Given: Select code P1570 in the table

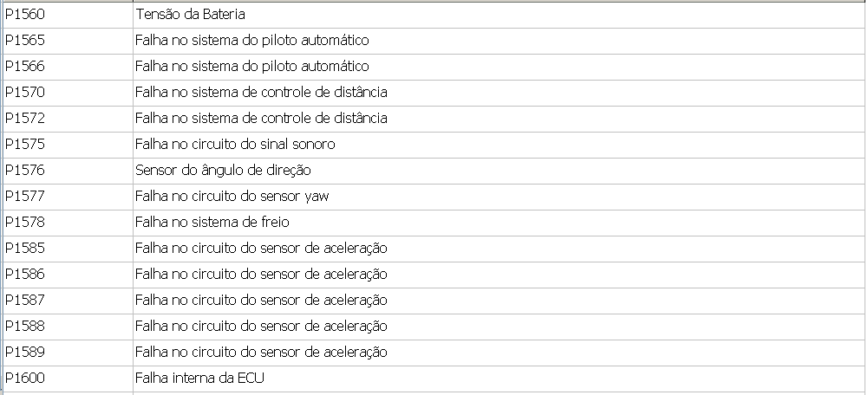Looking at the screenshot, I should pos(25,93).
